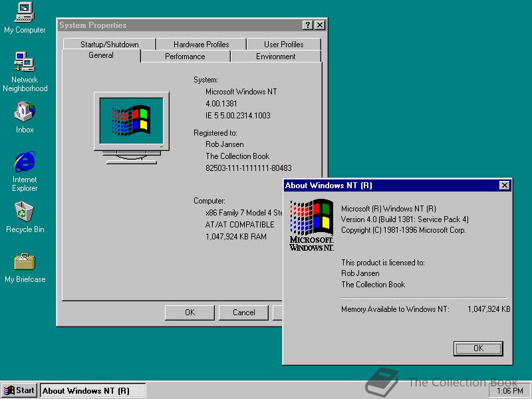
Task: Close the About Windows NT dialog
Action: [x=505, y=186]
